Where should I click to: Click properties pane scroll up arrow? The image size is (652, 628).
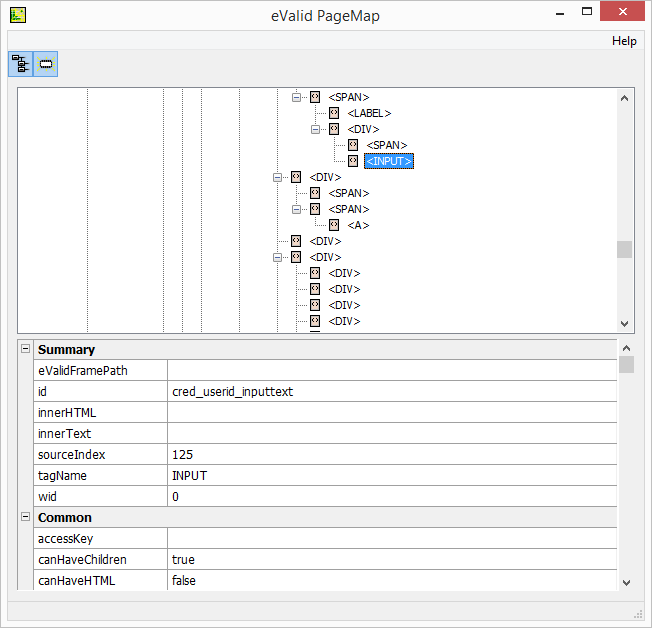(x=626, y=348)
